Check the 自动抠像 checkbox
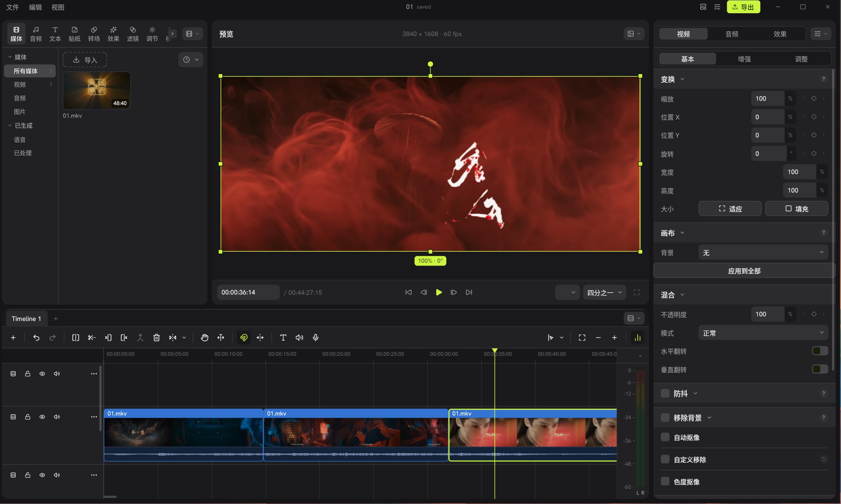Screen dimensions: 841x504 click(665, 437)
